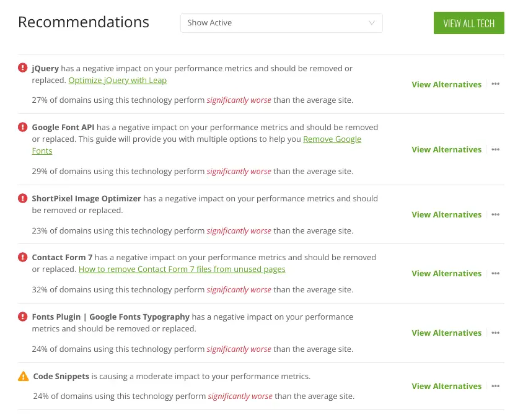
Task: Click the VIEW ALL TECH button
Action: (x=468, y=23)
